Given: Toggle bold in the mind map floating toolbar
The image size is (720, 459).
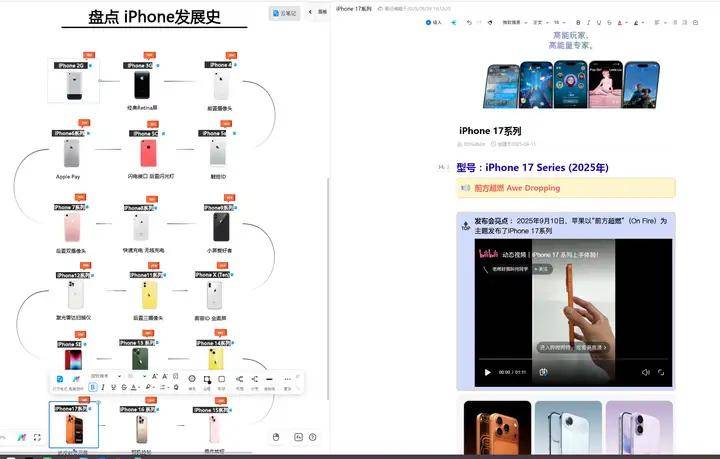Looking at the screenshot, I should click(93, 387).
